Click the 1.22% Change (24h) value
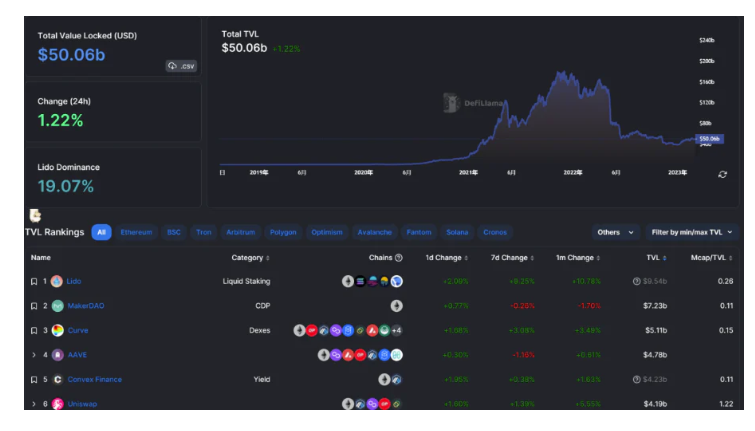 coord(60,120)
